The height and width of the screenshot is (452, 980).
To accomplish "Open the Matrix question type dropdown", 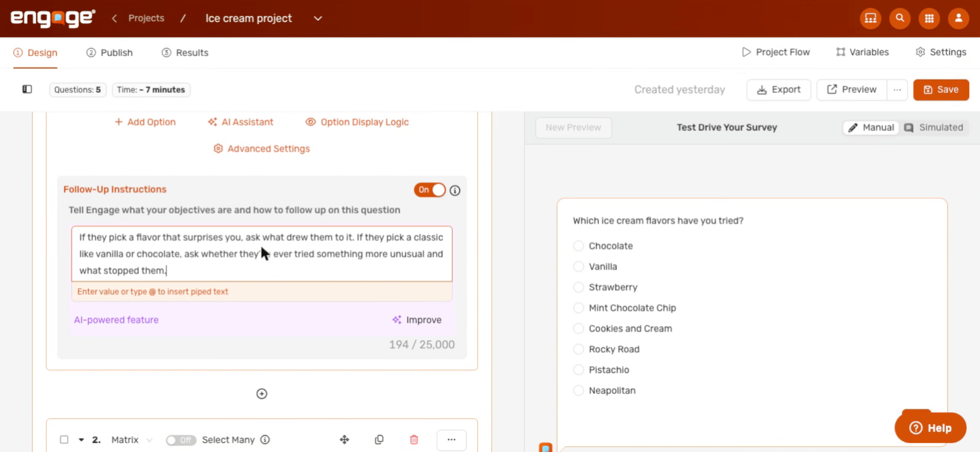I will (x=132, y=440).
